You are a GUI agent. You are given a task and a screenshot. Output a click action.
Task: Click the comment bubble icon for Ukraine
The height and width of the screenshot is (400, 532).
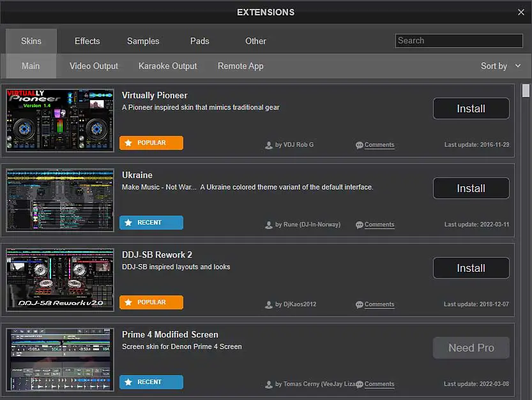360,225
